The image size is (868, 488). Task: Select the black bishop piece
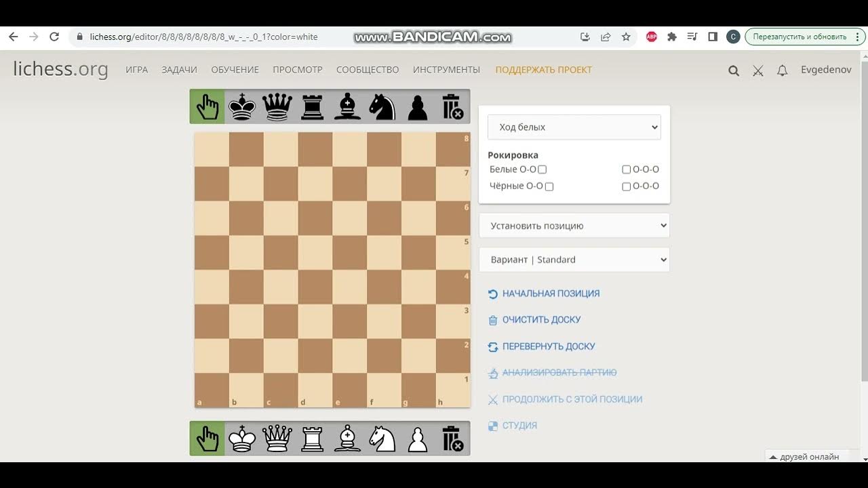(347, 107)
